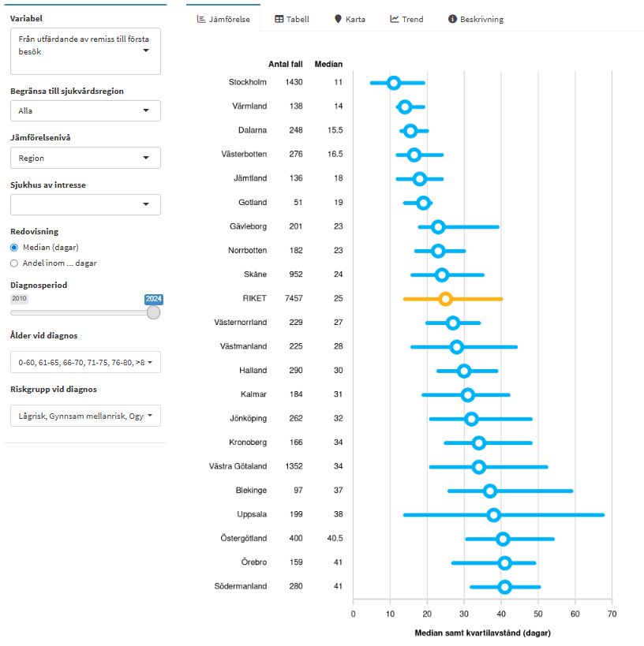Click the Sjukhus av intresse field
This screenshot has width=644, height=646.
tap(85, 205)
